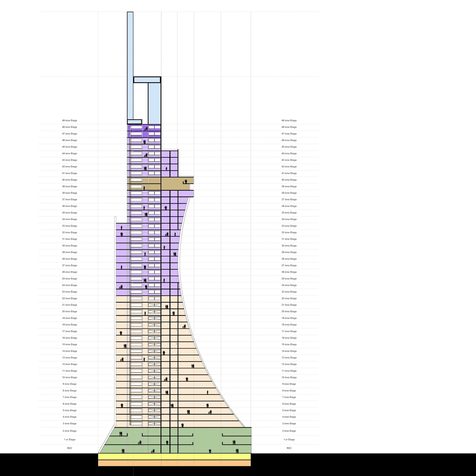This screenshot has width=476, height=476.
Task: Select the right "39 ème Etage" label
Action: pos(289,186)
